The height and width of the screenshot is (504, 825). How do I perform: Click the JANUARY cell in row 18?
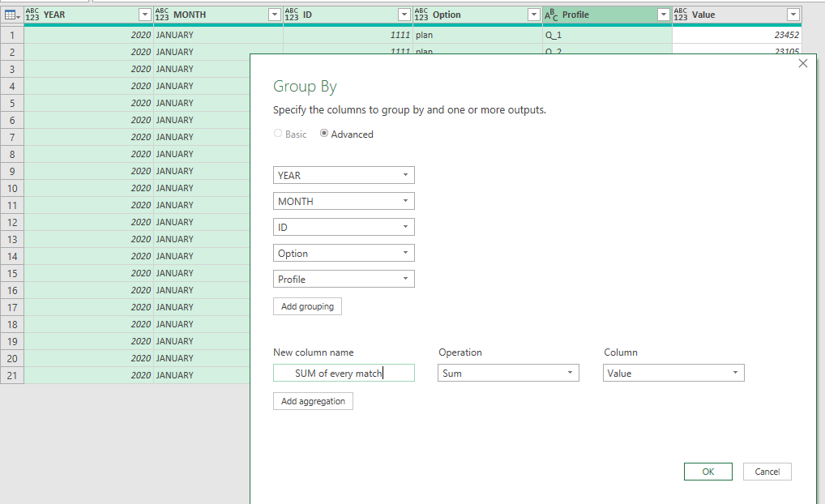pyautogui.click(x=202, y=324)
